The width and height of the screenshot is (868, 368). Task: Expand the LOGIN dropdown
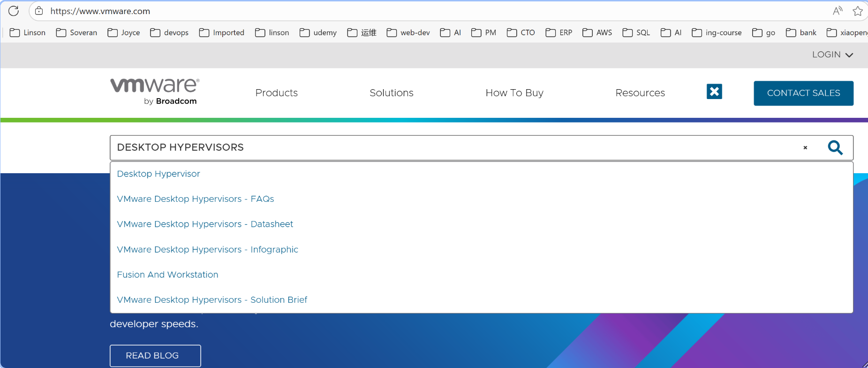coord(832,55)
